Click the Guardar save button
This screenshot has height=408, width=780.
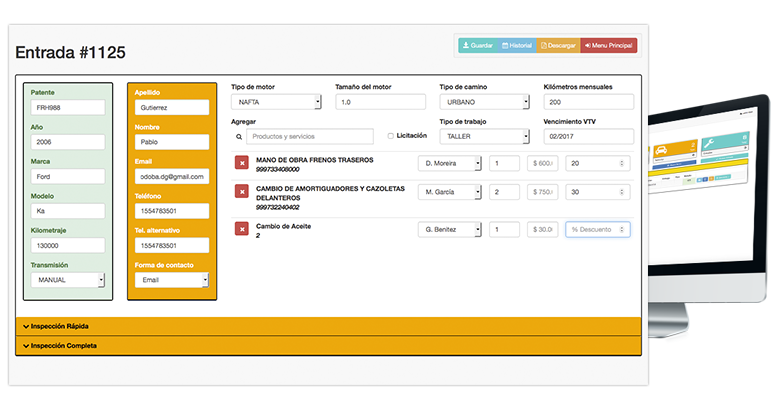pos(477,45)
